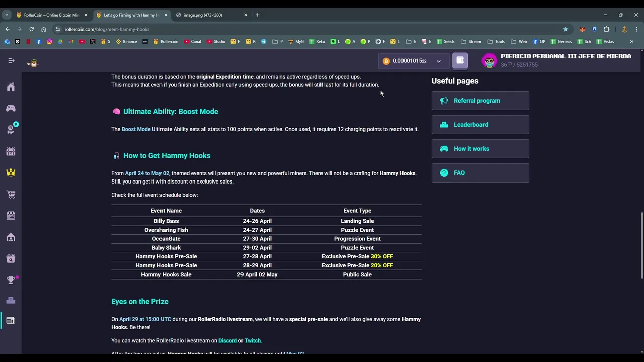Click the Rollercoin bookmark

click(166, 42)
